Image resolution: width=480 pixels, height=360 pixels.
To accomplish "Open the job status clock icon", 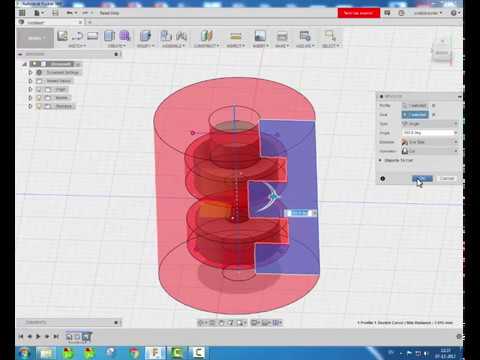I will [401, 13].
